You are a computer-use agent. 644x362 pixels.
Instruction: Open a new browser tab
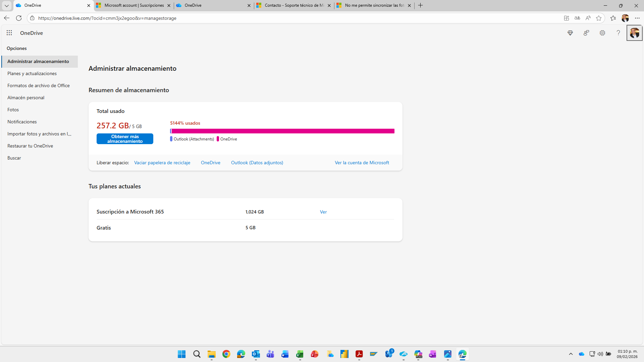pos(420,5)
